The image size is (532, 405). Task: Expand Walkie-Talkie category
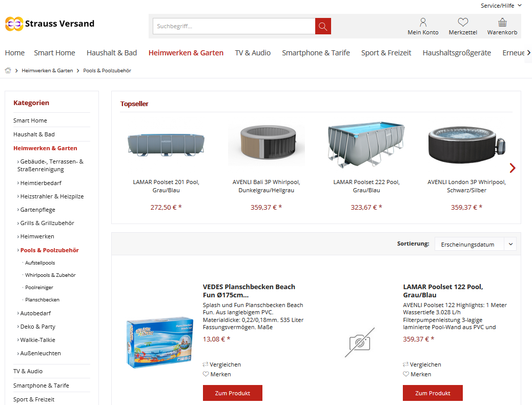point(36,340)
